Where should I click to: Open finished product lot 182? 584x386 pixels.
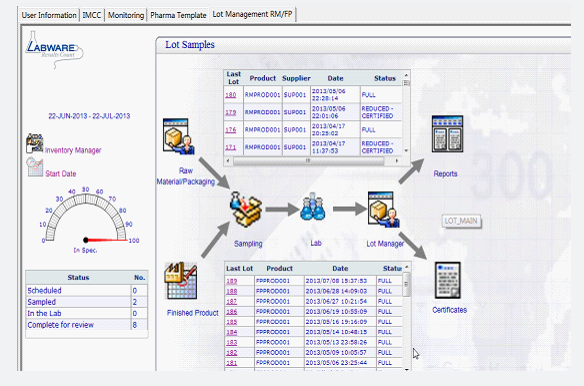232,352
